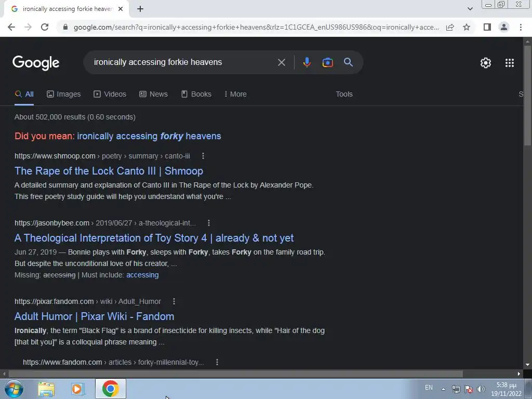The height and width of the screenshot is (399, 532).
Task: Open Windows Media Player from taskbar
Action: 78,389
